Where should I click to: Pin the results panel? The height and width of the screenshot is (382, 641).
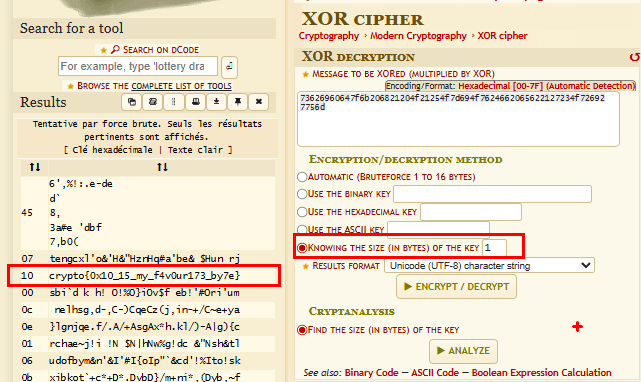(238, 102)
